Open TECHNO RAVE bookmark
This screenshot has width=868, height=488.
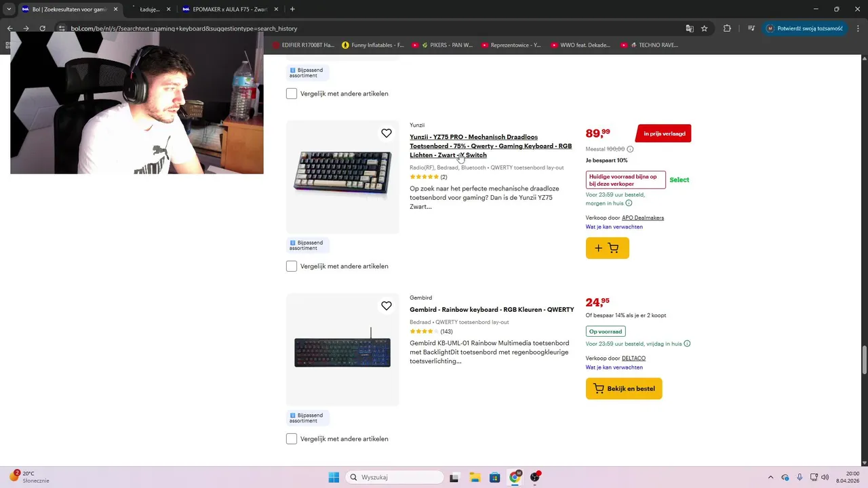pyautogui.click(x=649, y=45)
